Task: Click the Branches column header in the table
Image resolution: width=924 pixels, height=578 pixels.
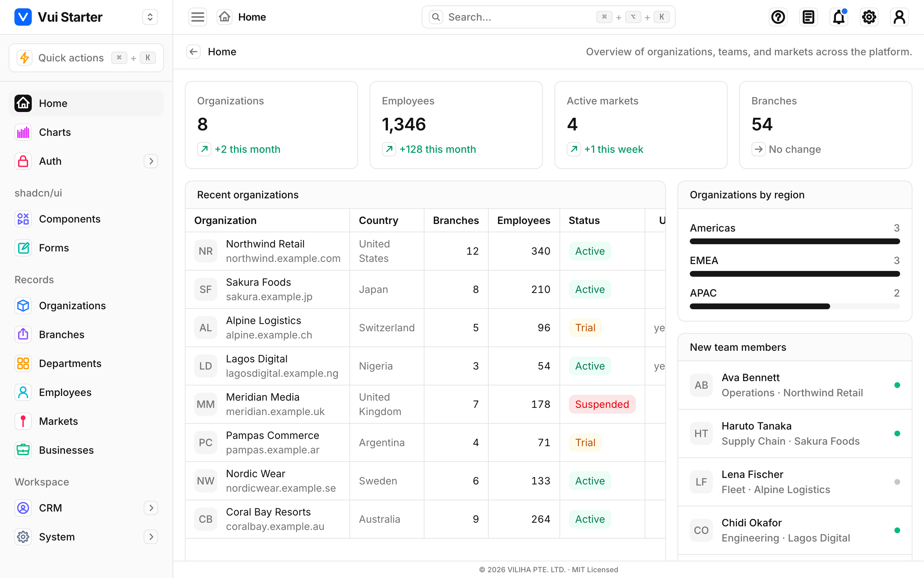Action: click(x=456, y=221)
